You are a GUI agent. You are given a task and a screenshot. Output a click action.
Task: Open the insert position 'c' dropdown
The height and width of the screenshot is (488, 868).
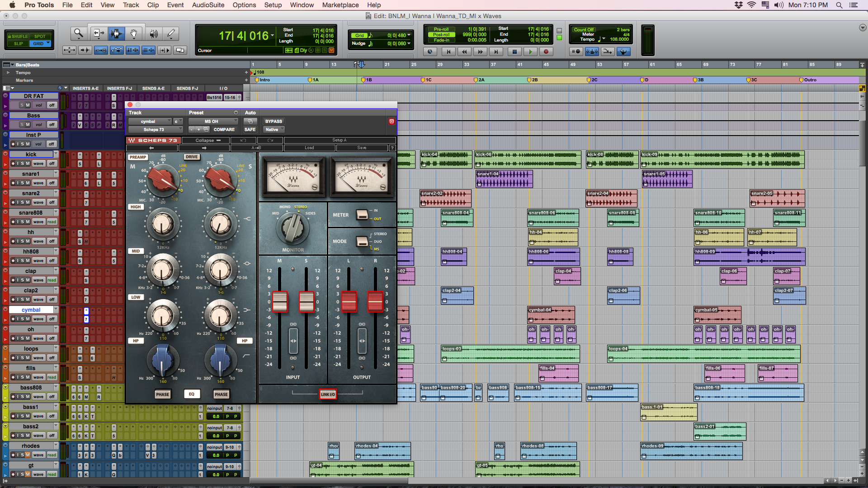[178, 122]
